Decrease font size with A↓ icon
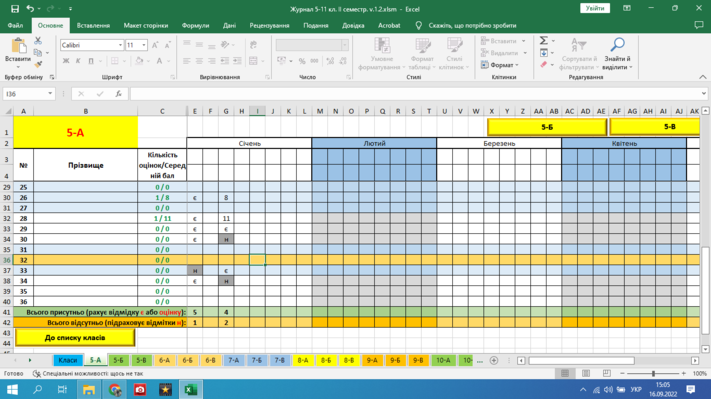Viewport: 711px width, 399px height. click(x=168, y=45)
